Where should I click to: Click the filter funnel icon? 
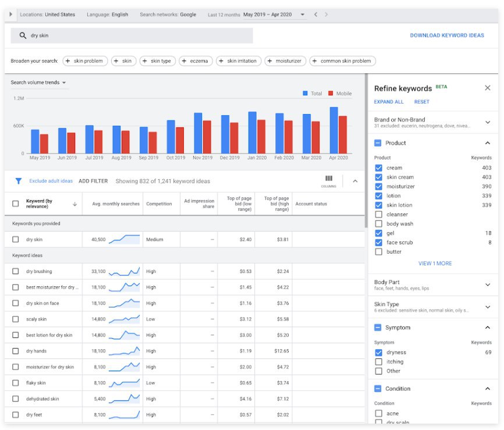tap(18, 181)
